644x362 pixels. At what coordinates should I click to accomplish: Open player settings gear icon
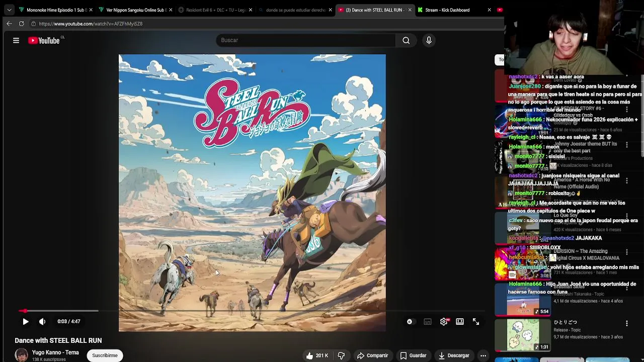(x=444, y=322)
